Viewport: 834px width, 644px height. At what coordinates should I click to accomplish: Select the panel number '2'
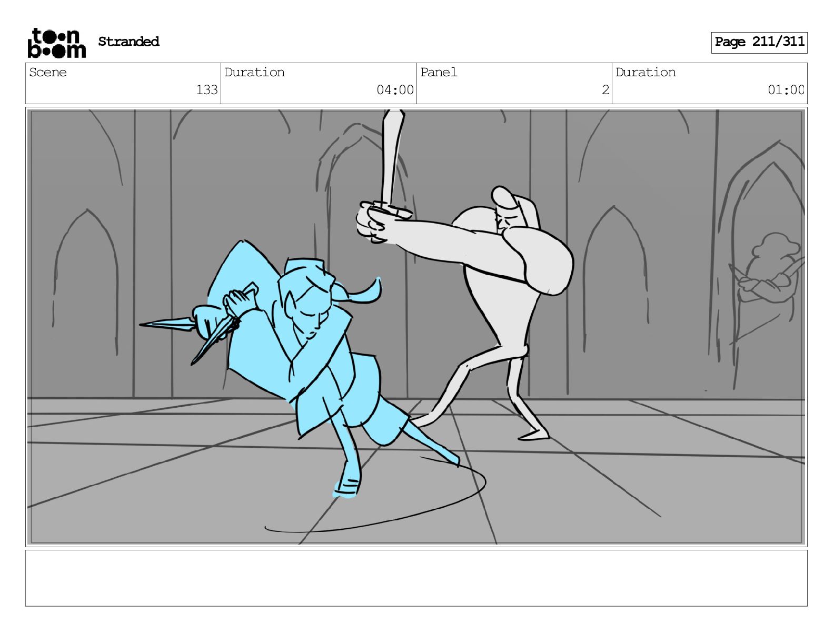coord(605,90)
